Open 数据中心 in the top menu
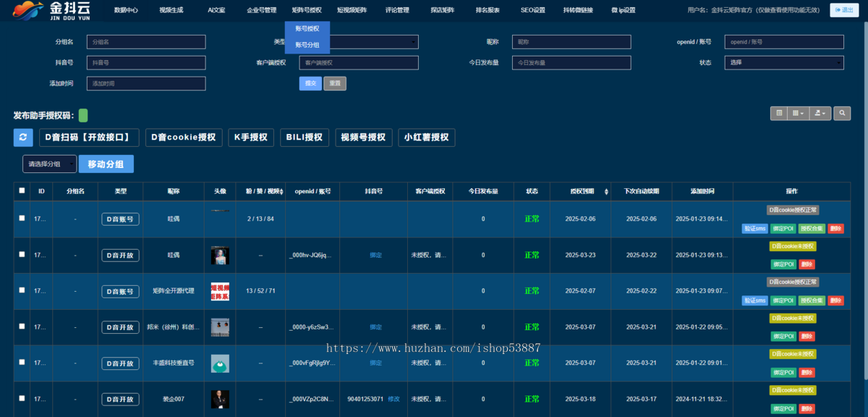Image resolution: width=868 pixels, height=417 pixels. (126, 10)
